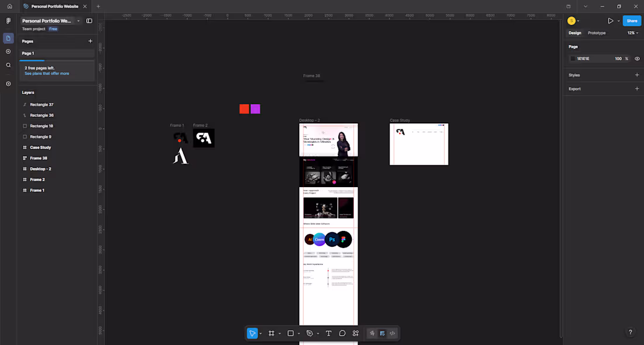Open help question mark button
Viewport: 644px width, 345px height.
[x=631, y=332]
